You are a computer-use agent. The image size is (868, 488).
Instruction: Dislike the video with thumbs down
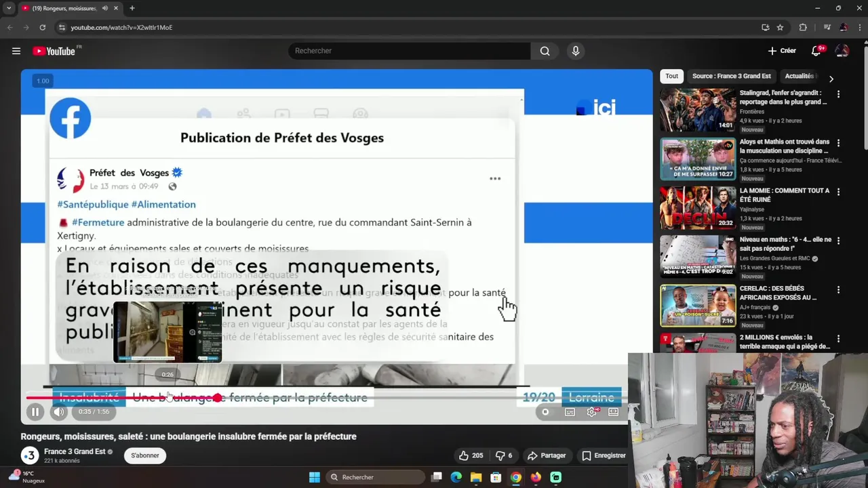click(x=504, y=455)
